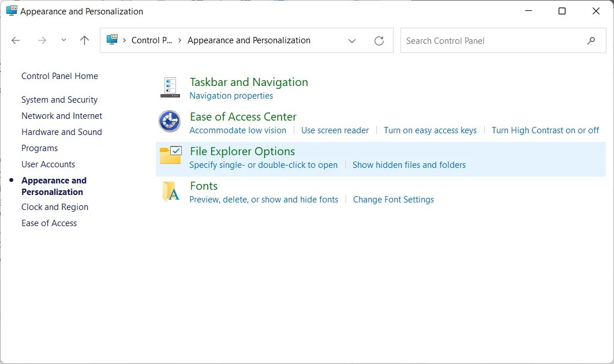Open Hardware and Sound category
The width and height of the screenshot is (614, 364).
[61, 132]
